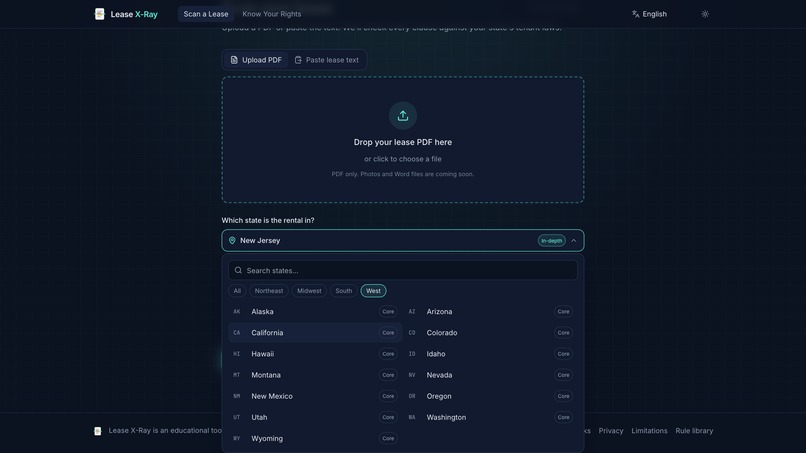806x453 pixels.
Task: Click the Lease X-Ray logo icon
Action: (100, 14)
